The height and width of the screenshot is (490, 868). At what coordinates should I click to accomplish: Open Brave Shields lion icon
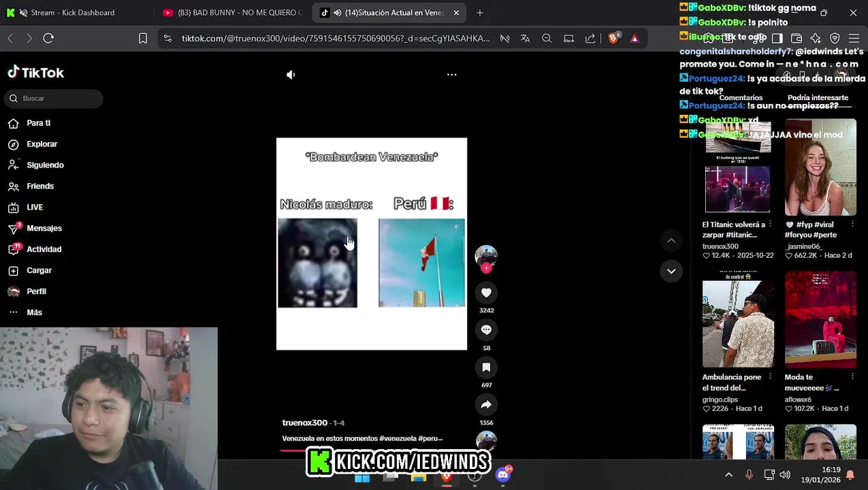tap(613, 38)
